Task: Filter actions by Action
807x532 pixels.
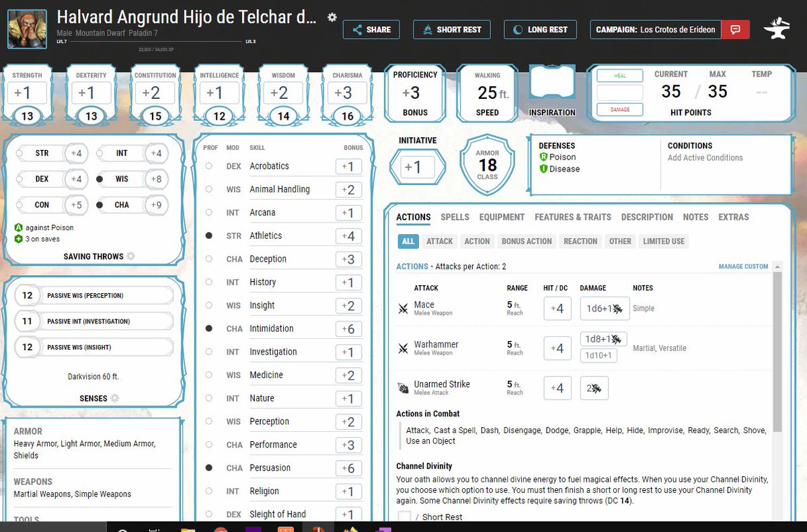Action: point(477,241)
